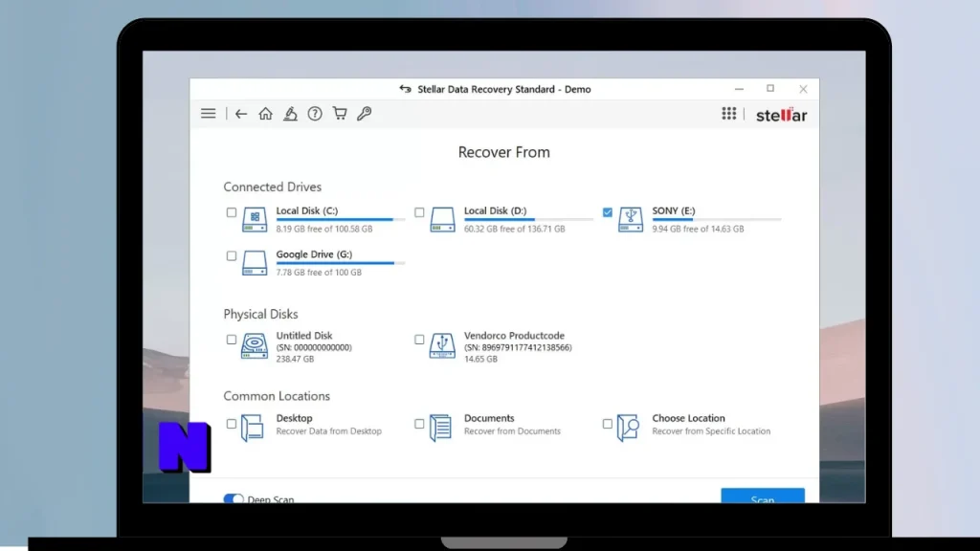Click the SONY (E:) usage bar
This screenshot has width=980, height=551.
tap(716, 219)
